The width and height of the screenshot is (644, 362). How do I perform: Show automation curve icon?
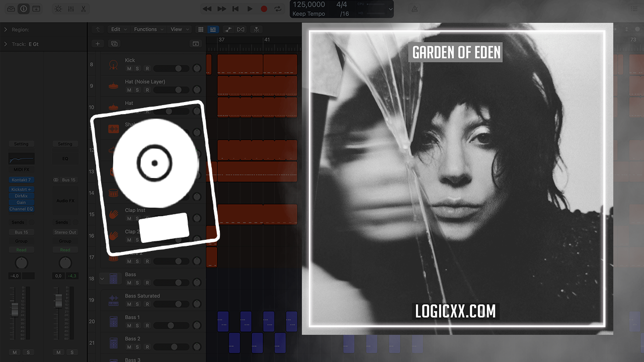(x=228, y=30)
